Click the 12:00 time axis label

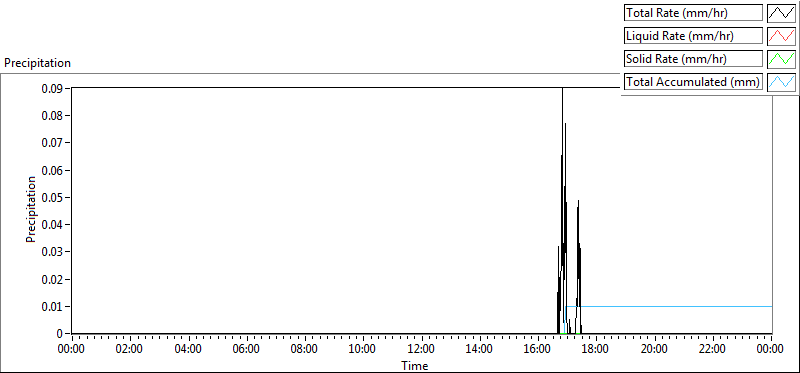(x=421, y=349)
